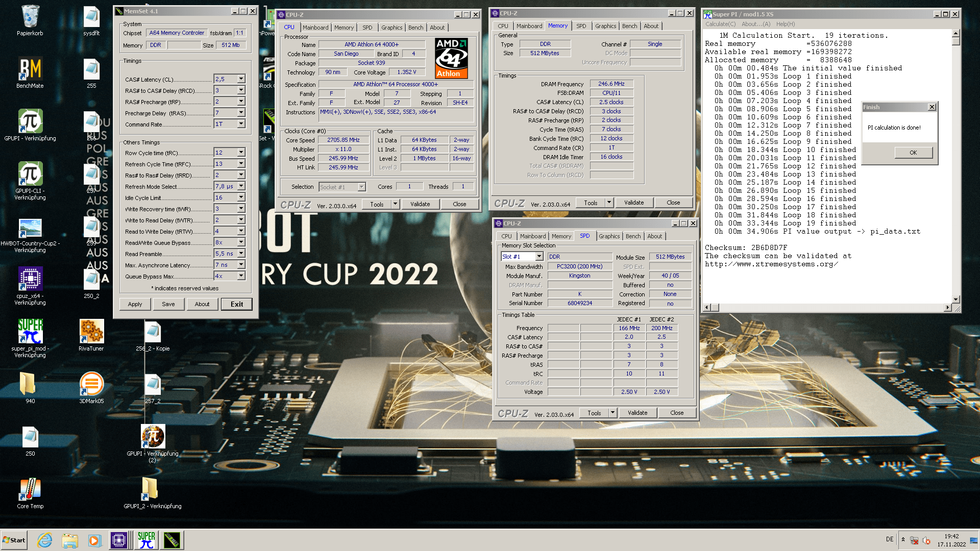
Task: Click About button in MemSet
Action: [x=202, y=304]
